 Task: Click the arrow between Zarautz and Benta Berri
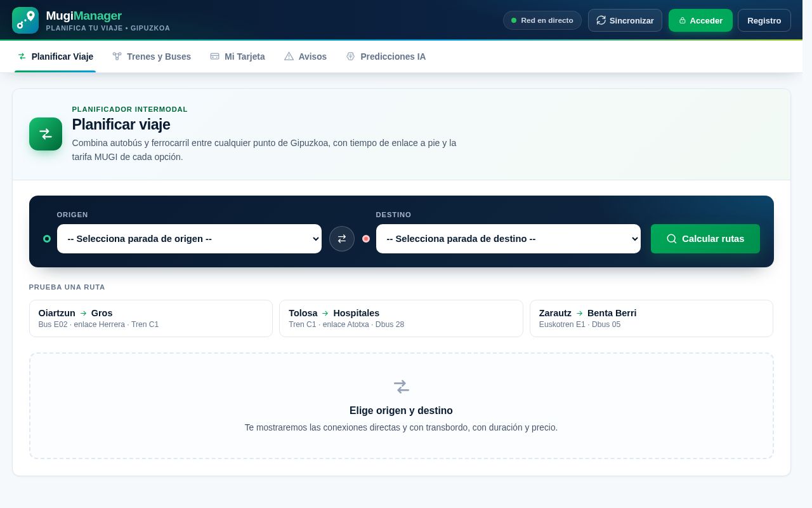pos(579,313)
